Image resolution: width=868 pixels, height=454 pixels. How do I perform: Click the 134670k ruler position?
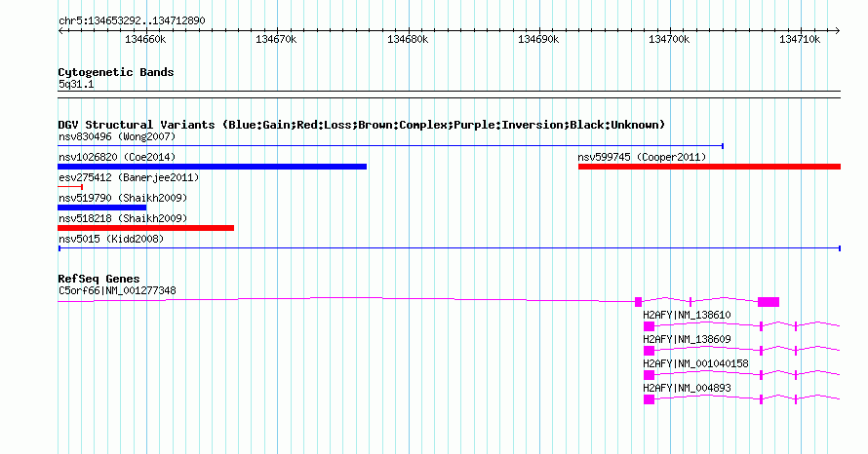276,39
